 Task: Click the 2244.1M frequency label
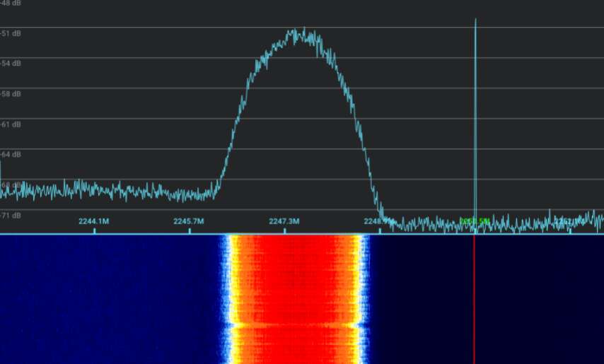point(93,221)
